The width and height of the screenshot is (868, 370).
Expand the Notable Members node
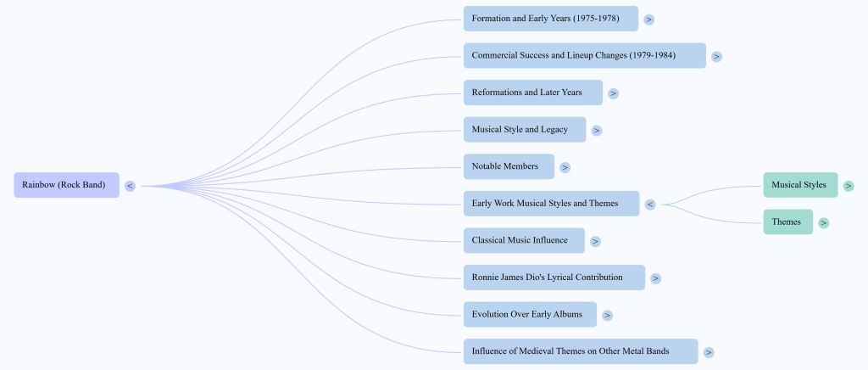coord(565,167)
